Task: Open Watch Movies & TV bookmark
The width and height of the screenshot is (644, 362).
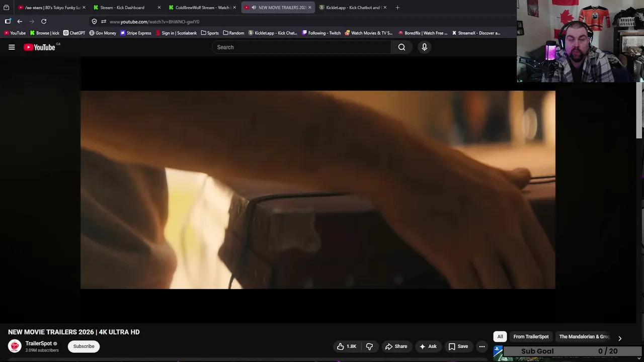Action: pyautogui.click(x=369, y=33)
